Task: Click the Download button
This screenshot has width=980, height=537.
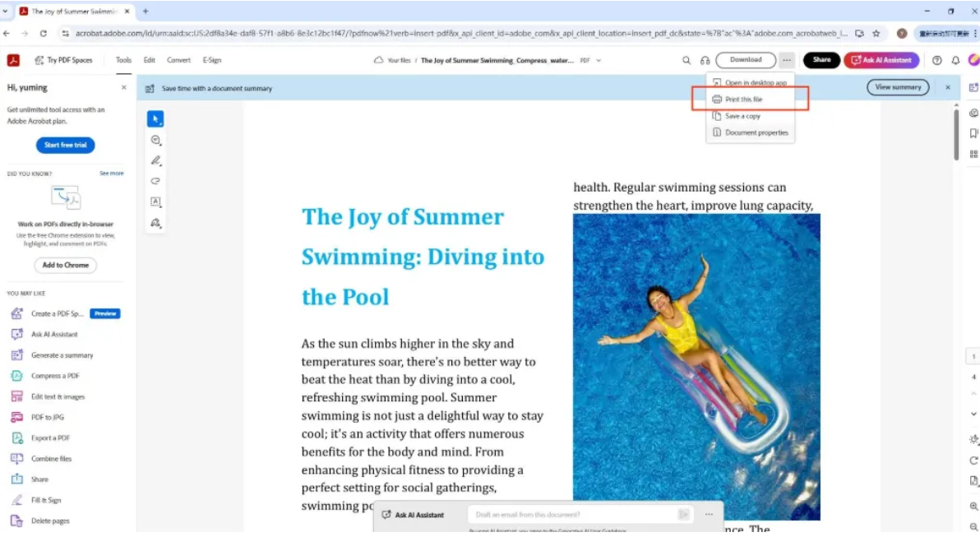Action: click(x=746, y=60)
